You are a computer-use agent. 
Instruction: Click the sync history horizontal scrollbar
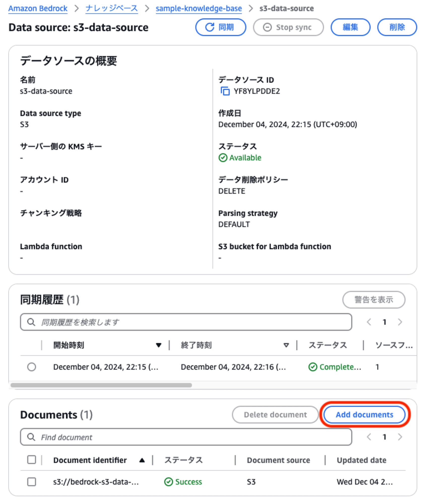pos(101,385)
